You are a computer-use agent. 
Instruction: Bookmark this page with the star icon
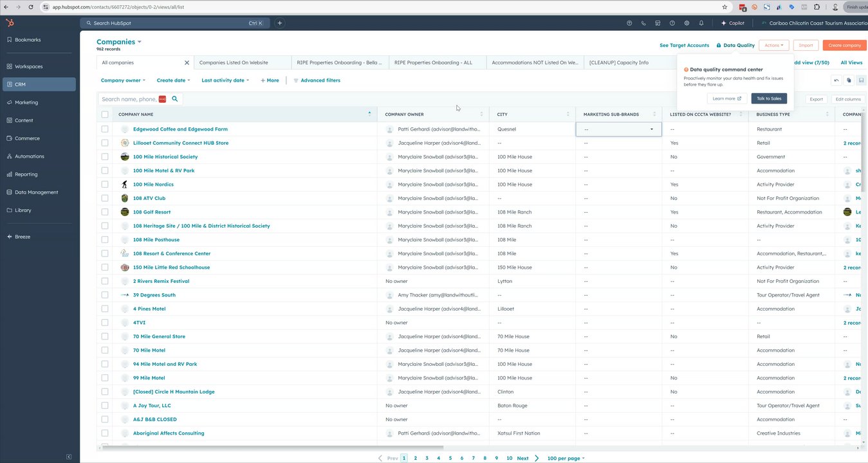coord(725,7)
